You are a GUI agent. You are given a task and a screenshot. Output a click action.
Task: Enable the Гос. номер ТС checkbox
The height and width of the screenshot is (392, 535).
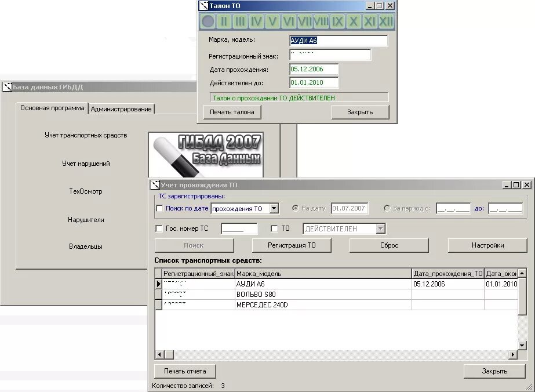(x=159, y=228)
